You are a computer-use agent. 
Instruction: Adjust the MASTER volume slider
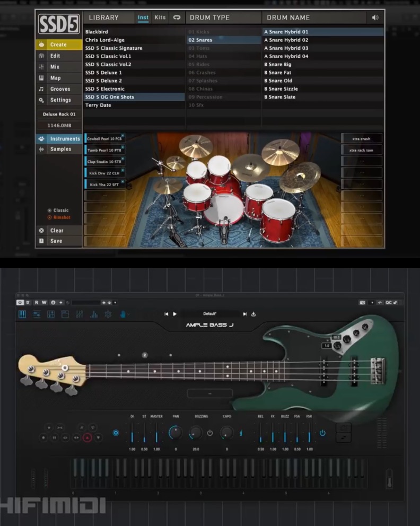tap(156, 433)
